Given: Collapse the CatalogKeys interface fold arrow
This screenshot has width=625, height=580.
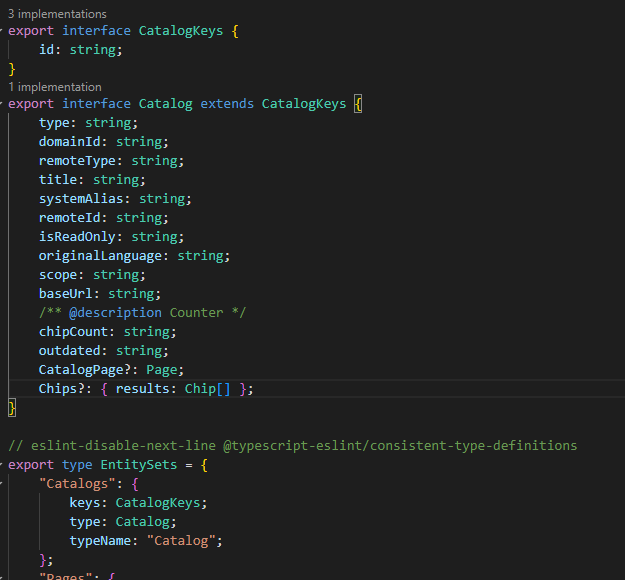Looking at the screenshot, I should coord(1,31).
